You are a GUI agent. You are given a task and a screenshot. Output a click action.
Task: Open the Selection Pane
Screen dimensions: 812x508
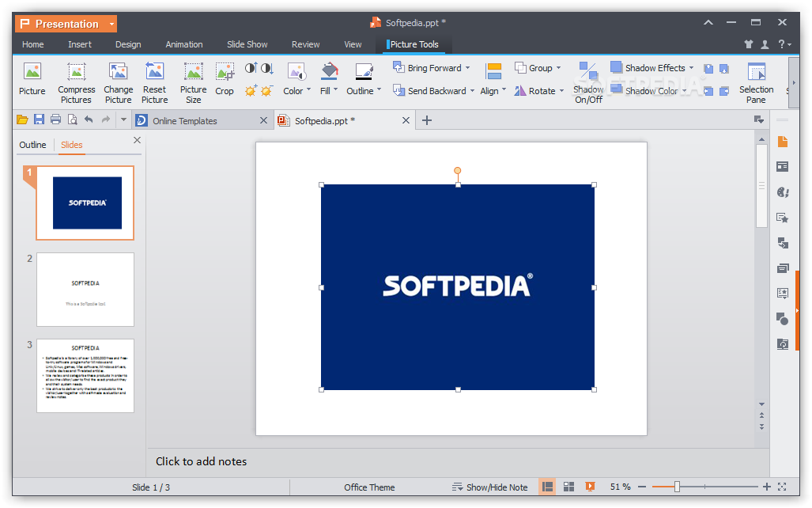click(756, 83)
